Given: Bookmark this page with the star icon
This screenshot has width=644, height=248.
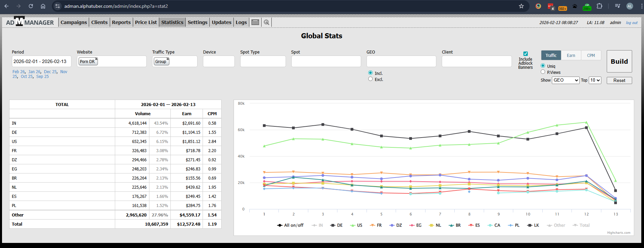Looking at the screenshot, I should [521, 6].
